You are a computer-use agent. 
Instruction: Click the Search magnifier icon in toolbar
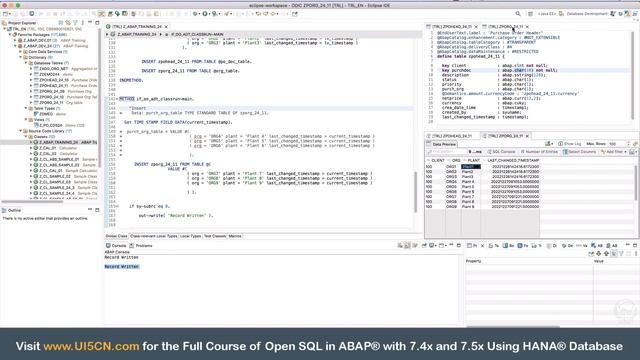[x=518, y=13]
